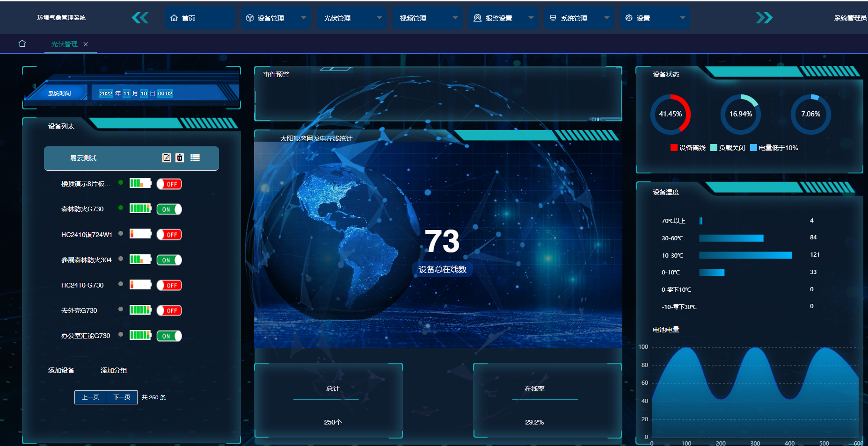
Task: Expand the 设备管理 dropdown menu
Action: (304, 18)
